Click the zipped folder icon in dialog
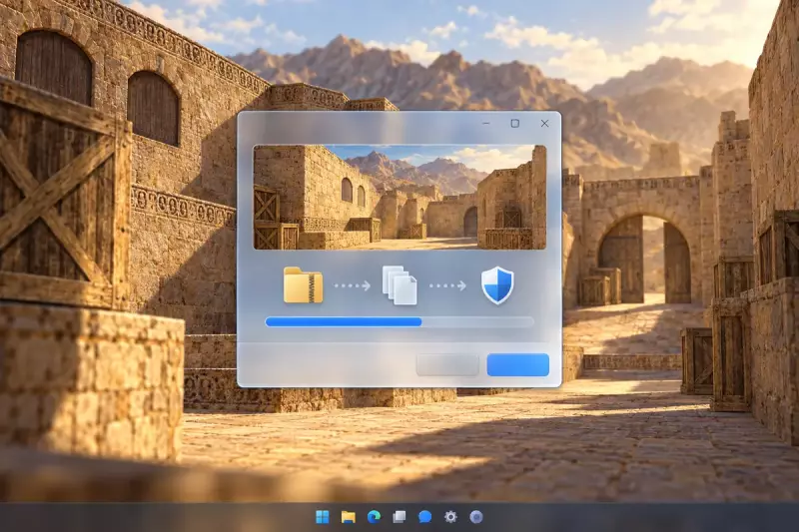 [x=304, y=285]
